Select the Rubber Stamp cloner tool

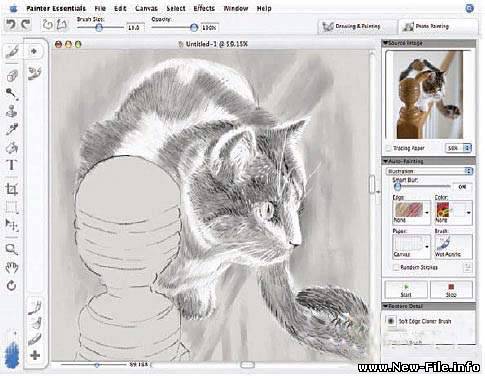tap(12, 111)
